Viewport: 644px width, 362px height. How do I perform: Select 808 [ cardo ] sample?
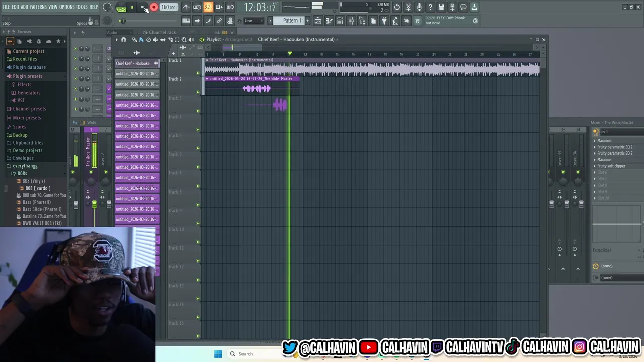[x=38, y=188]
